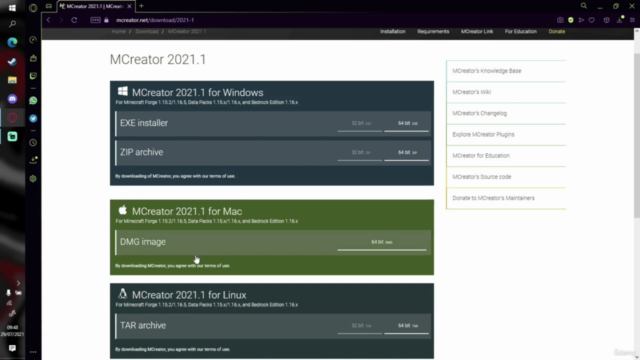Open Donate to MCreator's Maintainers link
640x360 pixels.
pos(493,198)
